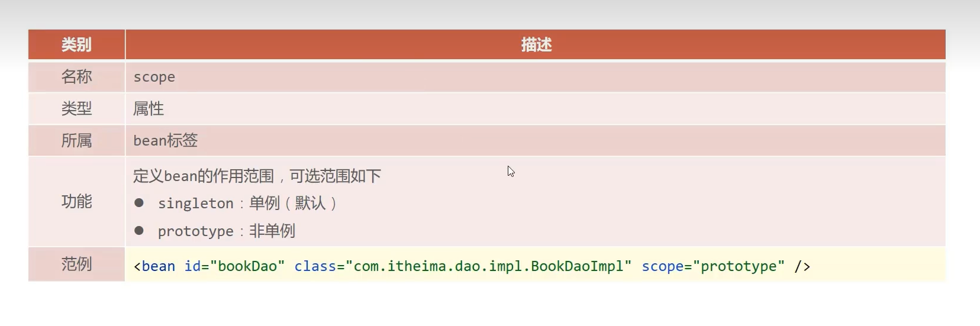Select the 范例 row label
The width and height of the screenshot is (980, 326).
(x=76, y=264)
